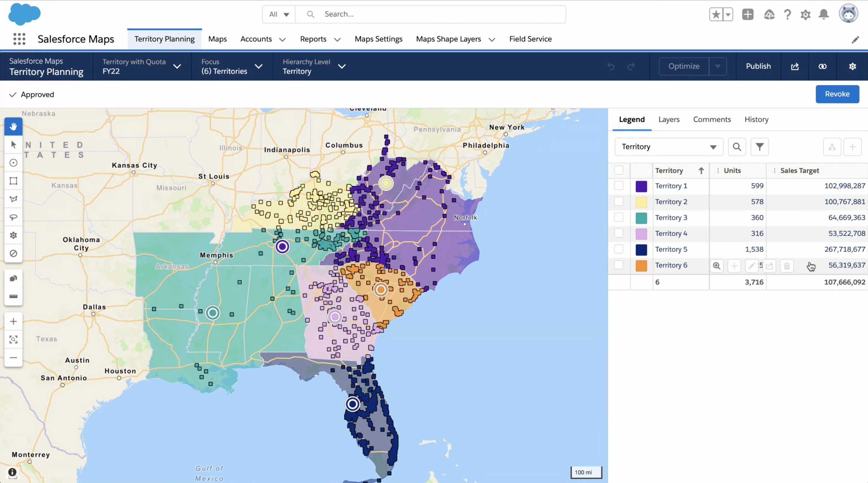Screen dimensions: 868x483
Task: Zoom to Territory 6 magnifier icon
Action: [717, 266]
